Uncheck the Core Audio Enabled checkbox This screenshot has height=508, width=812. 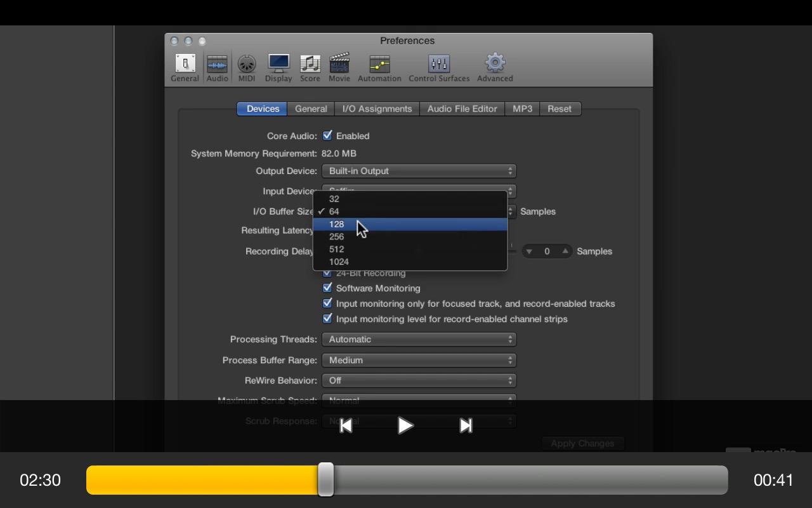point(327,135)
